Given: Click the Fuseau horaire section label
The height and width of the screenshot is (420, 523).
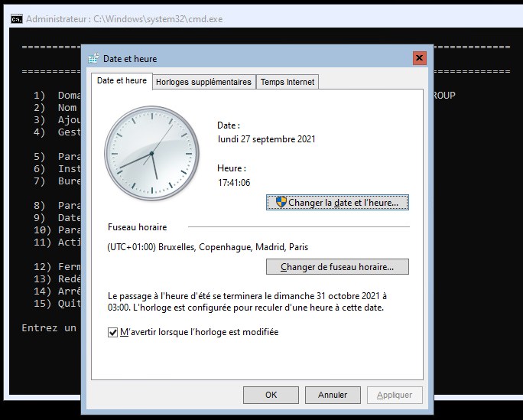Looking at the screenshot, I should [x=137, y=227].
